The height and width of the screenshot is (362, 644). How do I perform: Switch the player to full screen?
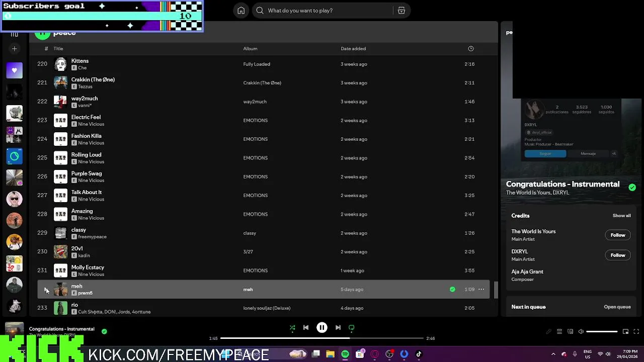point(636,332)
